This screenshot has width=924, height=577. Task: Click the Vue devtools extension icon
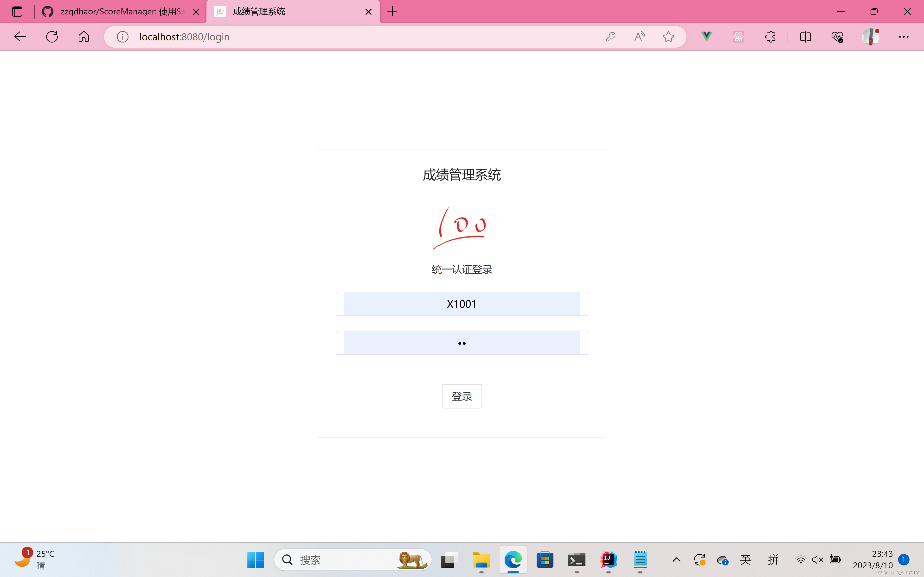[706, 37]
